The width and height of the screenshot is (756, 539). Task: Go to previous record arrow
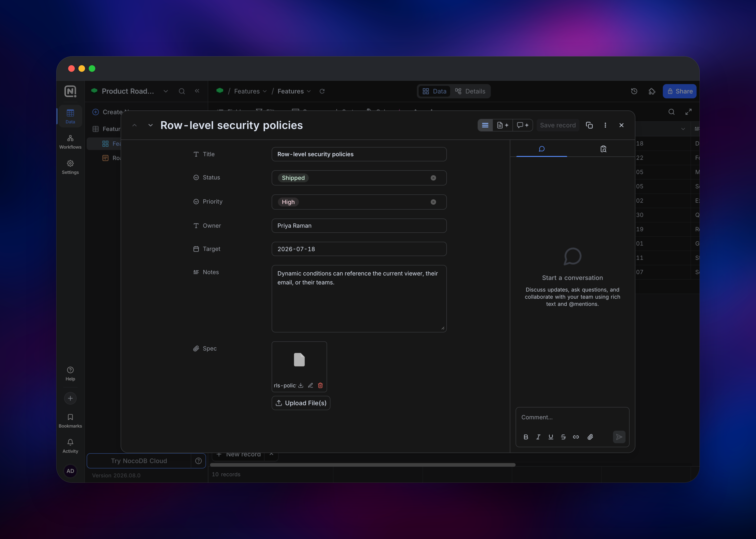(134, 125)
